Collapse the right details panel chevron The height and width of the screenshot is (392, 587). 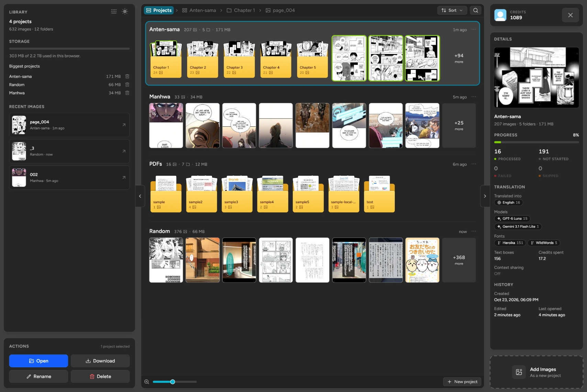485,196
